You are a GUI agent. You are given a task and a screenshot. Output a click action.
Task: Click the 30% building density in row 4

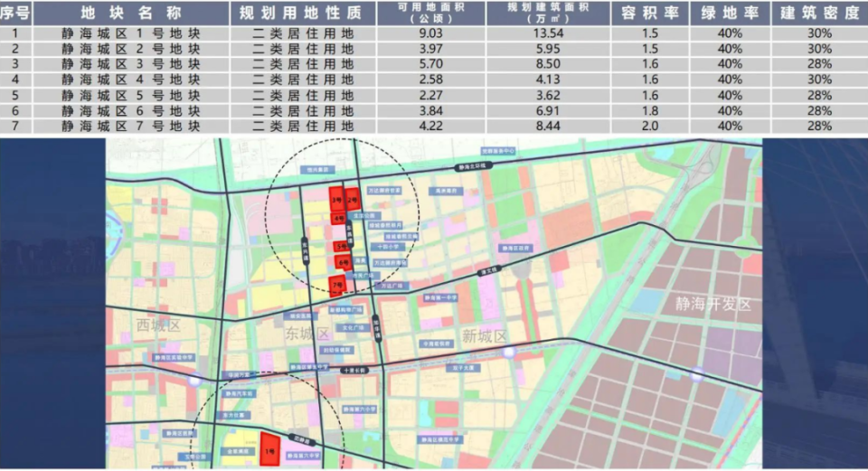point(819,80)
